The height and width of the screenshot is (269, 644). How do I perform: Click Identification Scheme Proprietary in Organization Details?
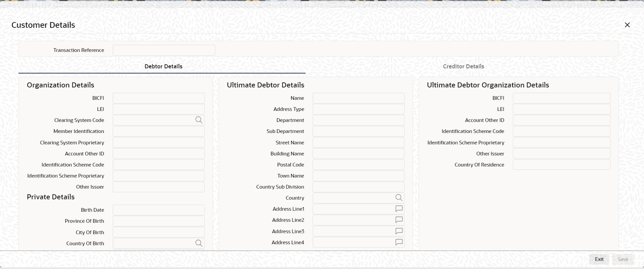[159, 176]
